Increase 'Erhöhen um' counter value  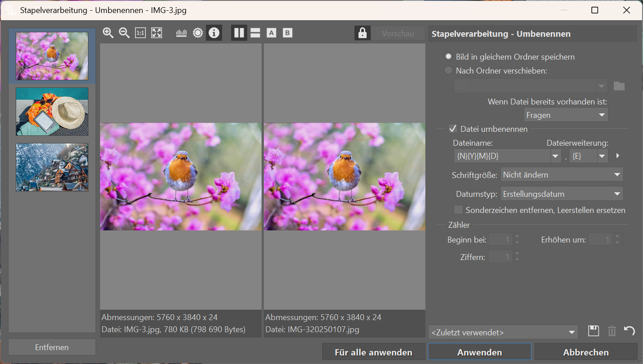617,237
